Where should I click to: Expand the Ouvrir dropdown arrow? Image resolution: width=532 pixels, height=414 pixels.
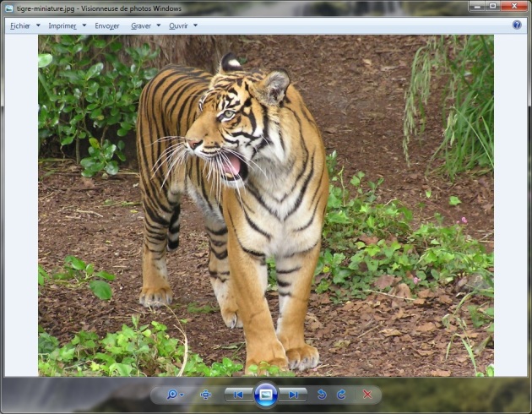point(195,25)
